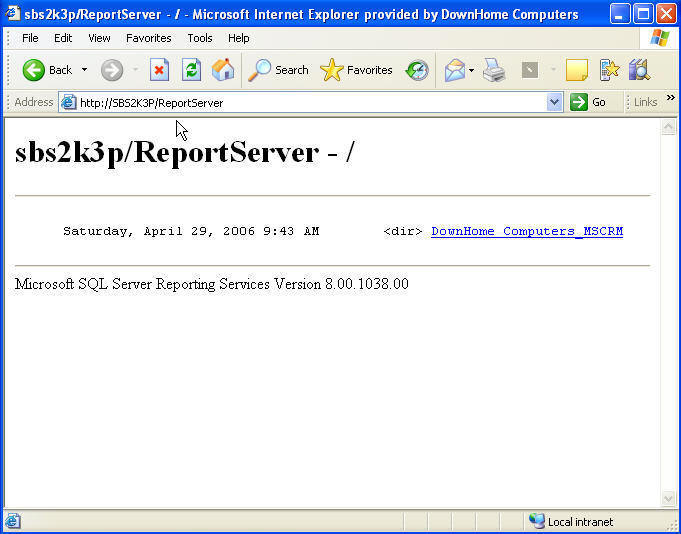Stop page loading with red X icon
681x534 pixels.
click(159, 70)
